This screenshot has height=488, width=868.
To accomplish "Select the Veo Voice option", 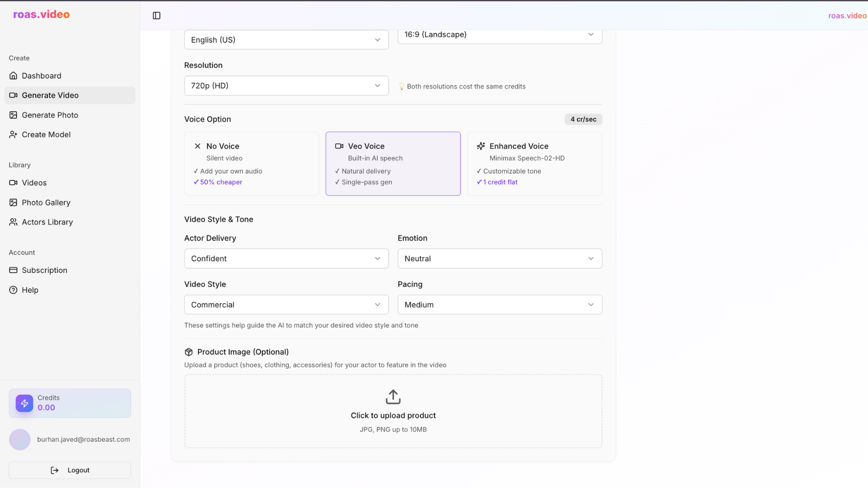I will 393,164.
